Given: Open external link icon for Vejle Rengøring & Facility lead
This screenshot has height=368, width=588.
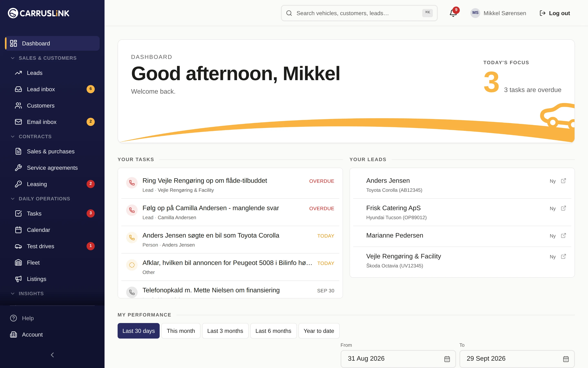Looking at the screenshot, I should pos(563,257).
